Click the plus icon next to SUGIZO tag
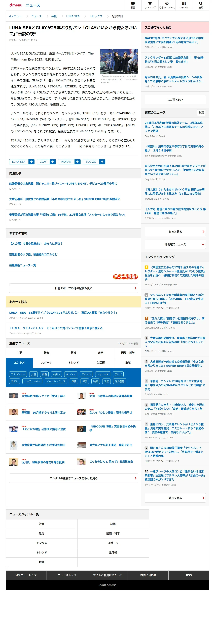The width and height of the screenshot is (215, 644). [x=102, y=162]
